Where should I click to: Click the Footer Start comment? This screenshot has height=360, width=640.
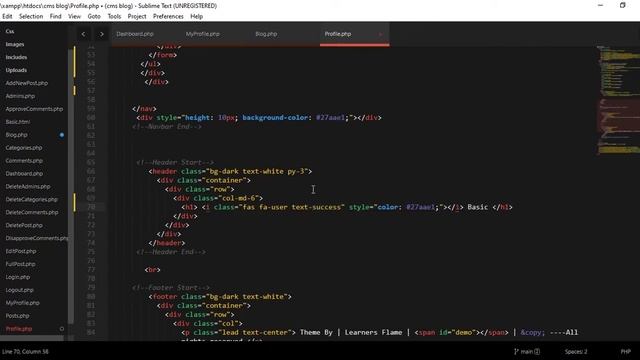[x=171, y=288]
